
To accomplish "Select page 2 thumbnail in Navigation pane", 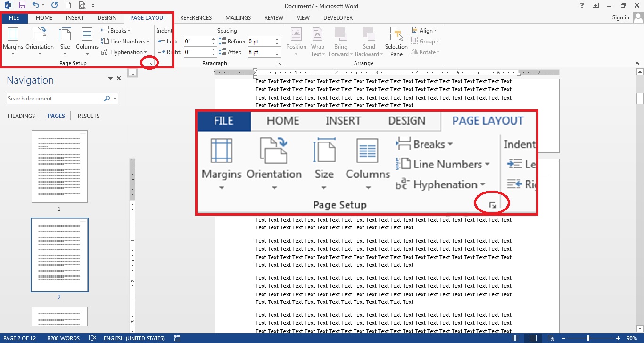I will pos(59,255).
